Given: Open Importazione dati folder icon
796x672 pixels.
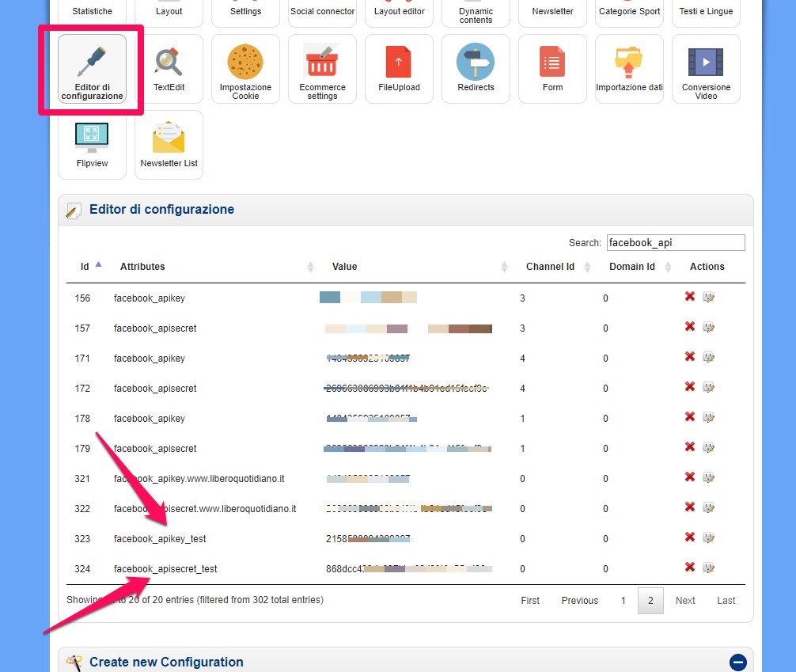Looking at the screenshot, I should (x=629, y=69).
